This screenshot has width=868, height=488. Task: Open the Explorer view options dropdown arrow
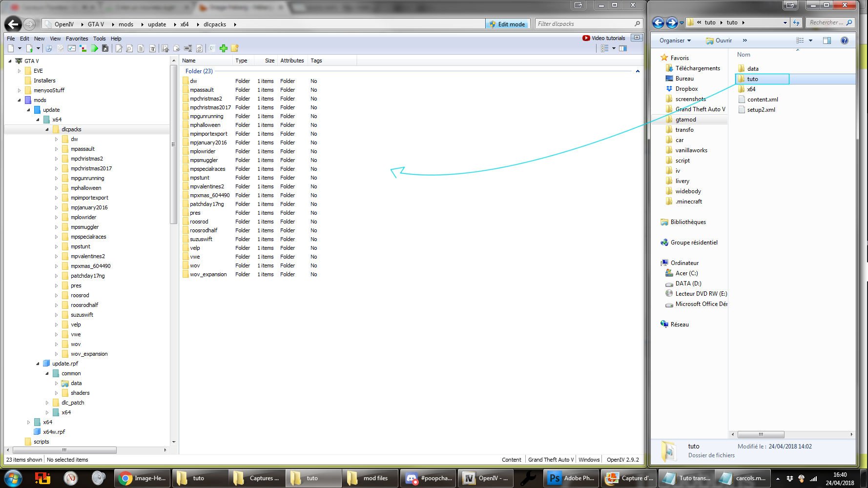pyautogui.click(x=810, y=41)
